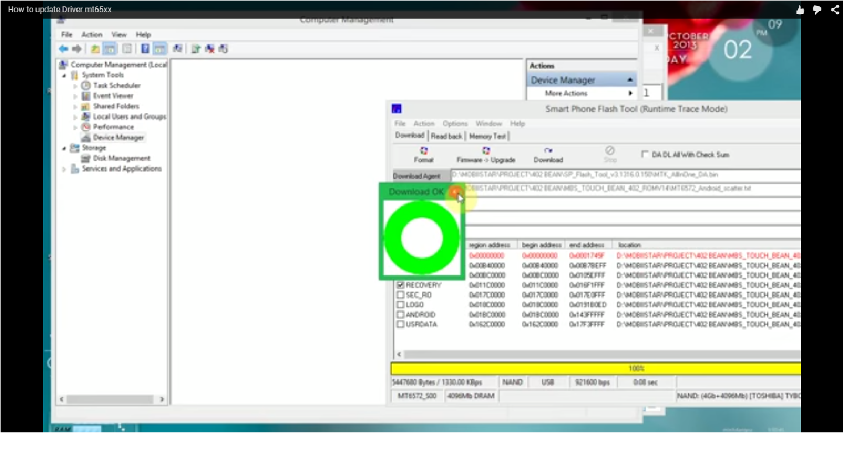
Task: Check the ANDROID partition checkbox
Action: click(x=400, y=314)
